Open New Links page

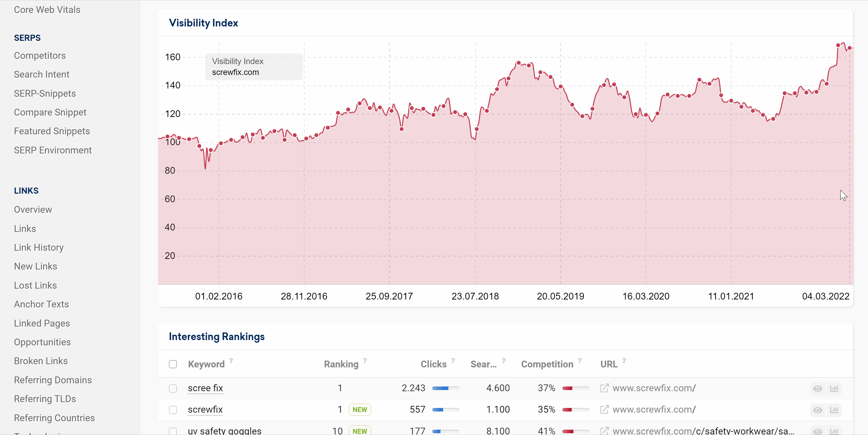[36, 266]
